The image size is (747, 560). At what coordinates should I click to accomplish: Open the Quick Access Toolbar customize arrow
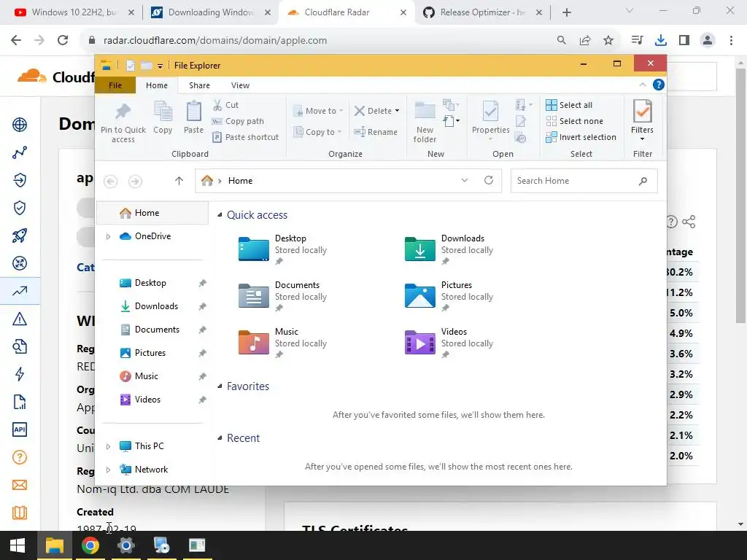[x=160, y=66]
